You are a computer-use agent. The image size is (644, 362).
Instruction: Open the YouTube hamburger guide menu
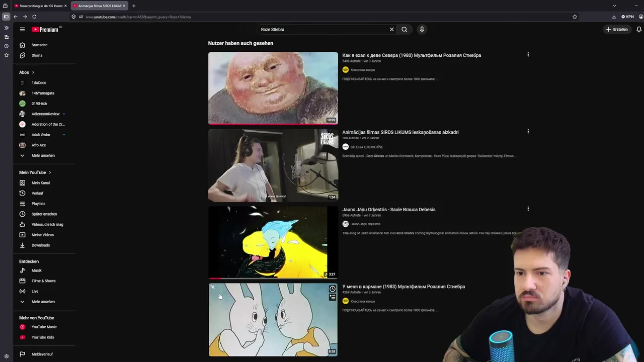click(x=22, y=29)
